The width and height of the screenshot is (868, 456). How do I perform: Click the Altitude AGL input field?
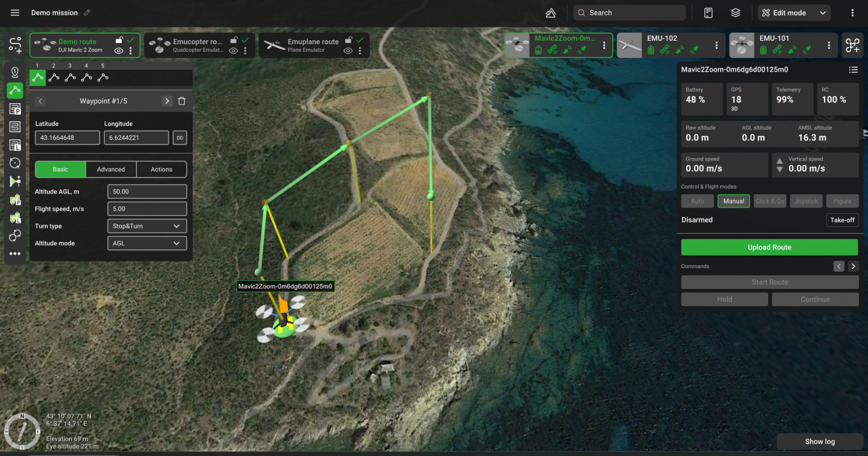(x=147, y=192)
